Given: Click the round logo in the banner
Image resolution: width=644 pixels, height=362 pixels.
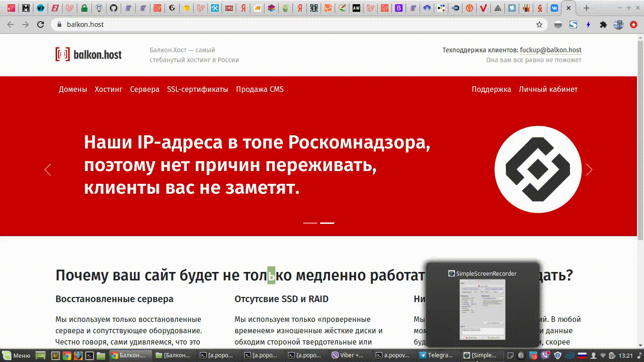Looking at the screenshot, I should coord(538,170).
